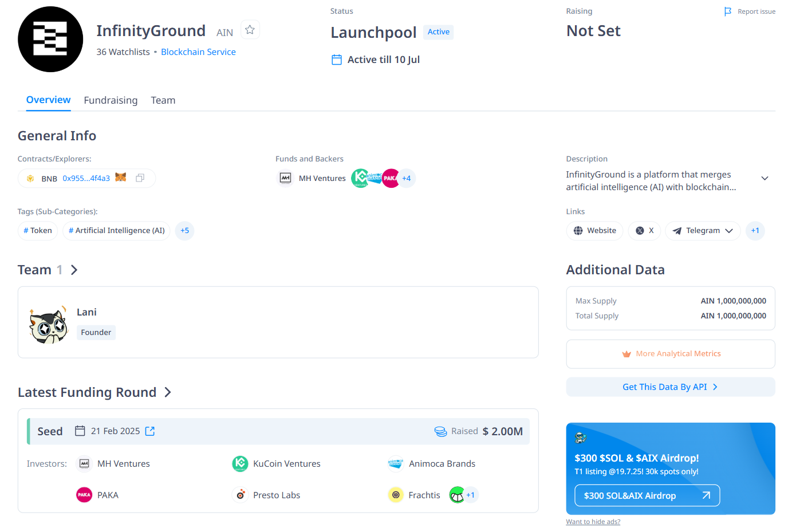Screen dimensions: 792x532
Task: Open the Blockchain Service category link
Action: pyautogui.click(x=198, y=52)
